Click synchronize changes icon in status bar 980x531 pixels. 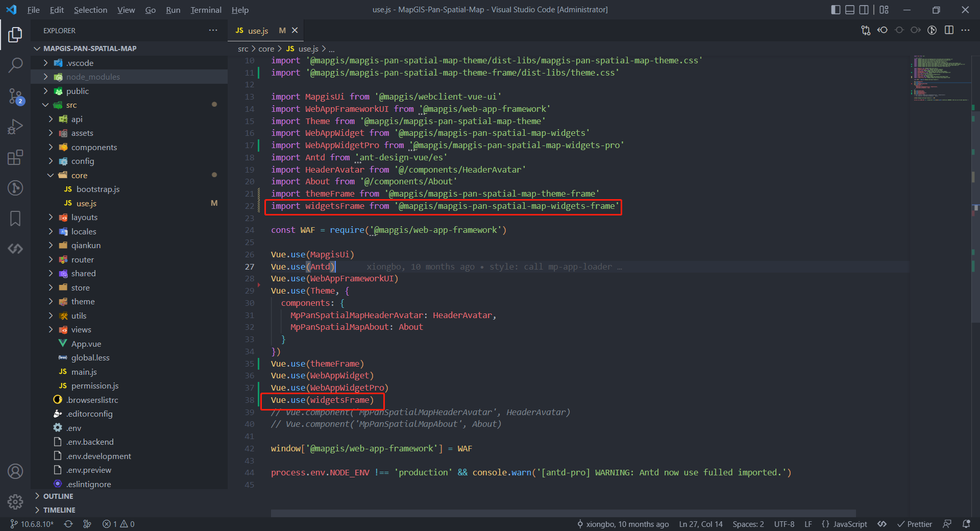(x=68, y=524)
